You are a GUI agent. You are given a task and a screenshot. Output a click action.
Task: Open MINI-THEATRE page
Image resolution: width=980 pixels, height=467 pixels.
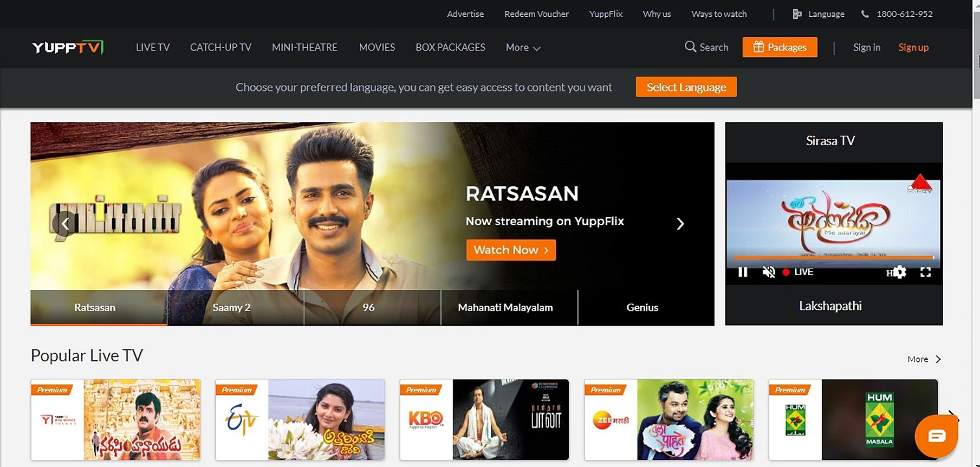pyautogui.click(x=305, y=47)
